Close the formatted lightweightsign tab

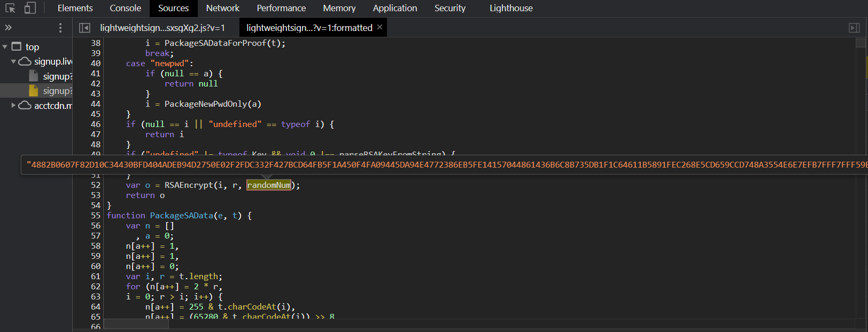pyautogui.click(x=380, y=27)
